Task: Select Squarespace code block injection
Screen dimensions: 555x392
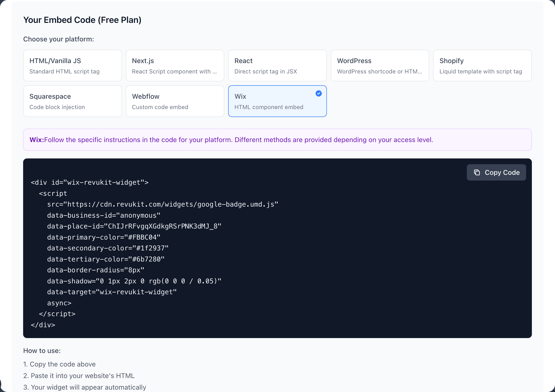Action: coord(72,101)
